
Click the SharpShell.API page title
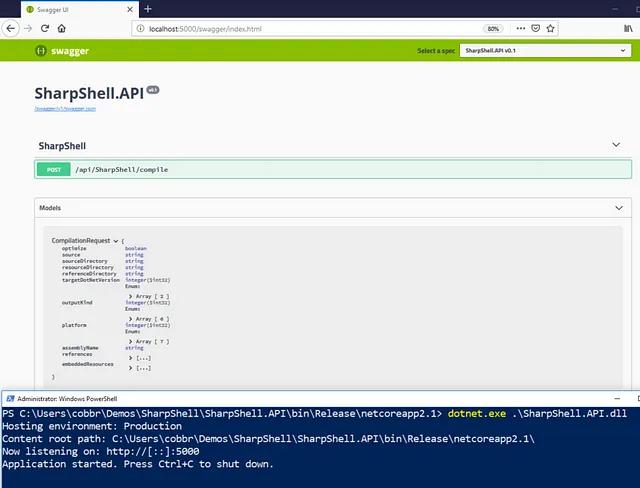click(89, 93)
